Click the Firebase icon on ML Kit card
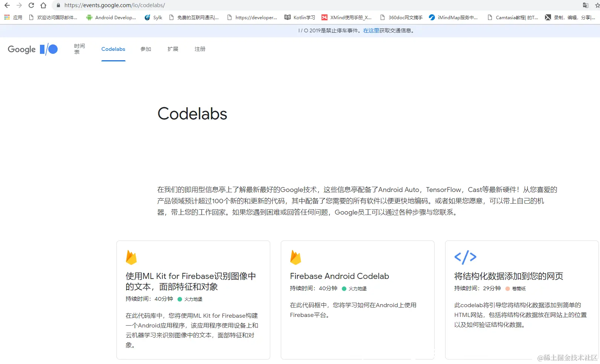The width and height of the screenshot is (600, 364). click(x=131, y=257)
